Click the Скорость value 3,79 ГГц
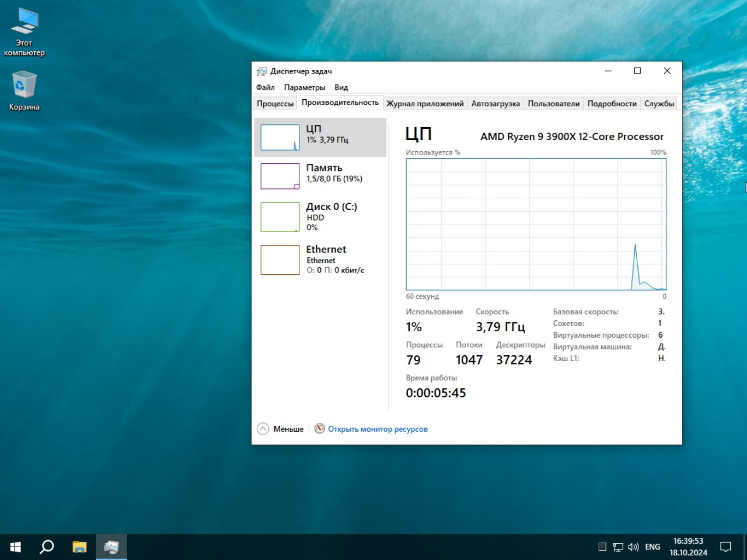This screenshot has height=560, width=747. click(x=500, y=327)
